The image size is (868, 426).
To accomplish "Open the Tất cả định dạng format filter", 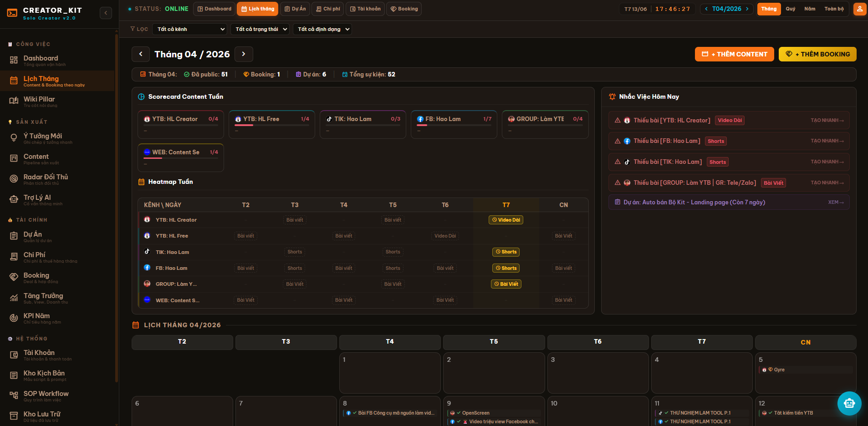I will (322, 29).
